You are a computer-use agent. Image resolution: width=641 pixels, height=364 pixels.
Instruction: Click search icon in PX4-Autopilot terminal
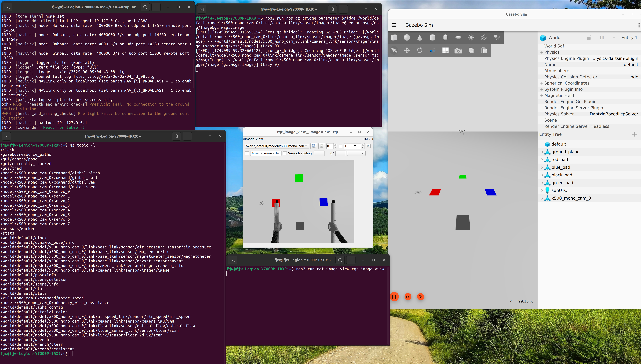click(x=145, y=7)
